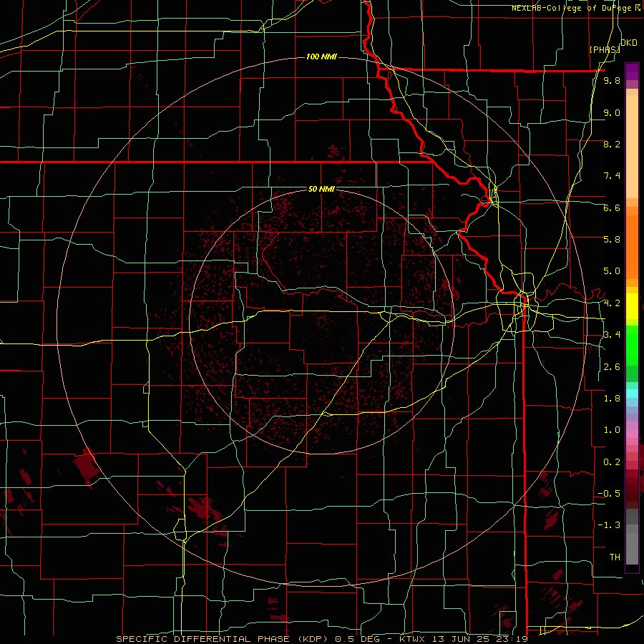Image resolution: width=644 pixels, height=644 pixels.
Task: Click the "NEXLAB-College of DuPage" credit text
Action: click(572, 8)
